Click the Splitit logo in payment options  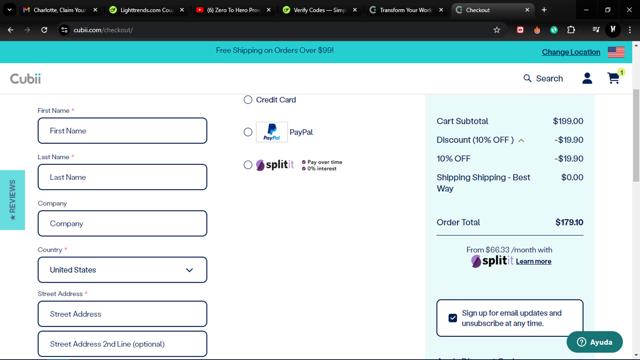click(x=275, y=165)
